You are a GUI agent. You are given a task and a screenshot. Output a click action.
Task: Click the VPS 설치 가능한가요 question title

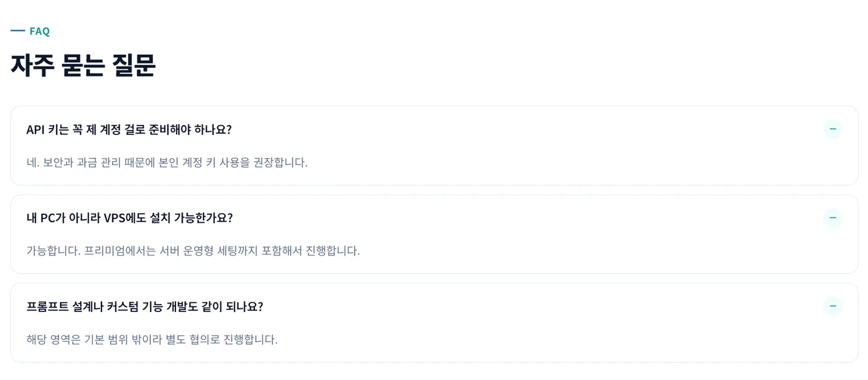129,217
